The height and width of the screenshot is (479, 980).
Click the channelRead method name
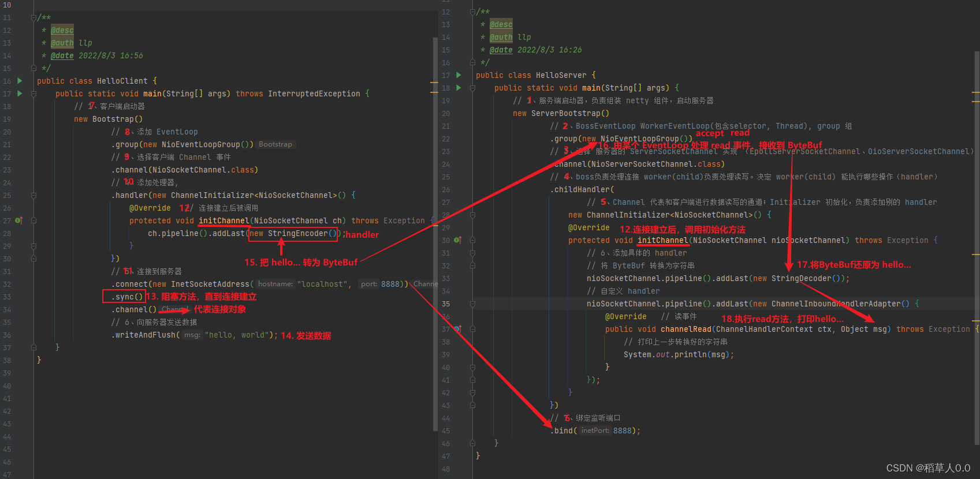click(x=686, y=329)
